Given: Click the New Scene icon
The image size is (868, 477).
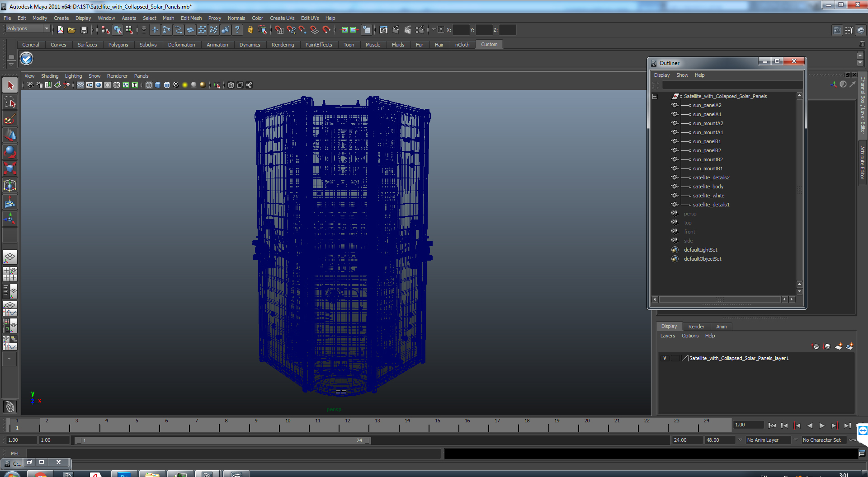Looking at the screenshot, I should [x=60, y=30].
